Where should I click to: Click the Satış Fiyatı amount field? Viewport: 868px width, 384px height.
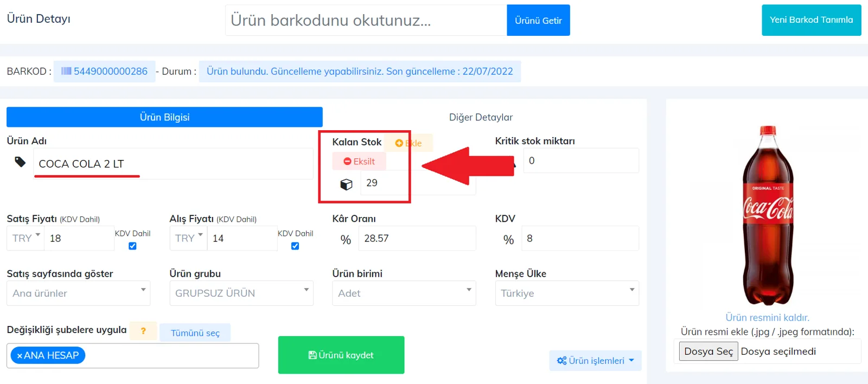(79, 238)
